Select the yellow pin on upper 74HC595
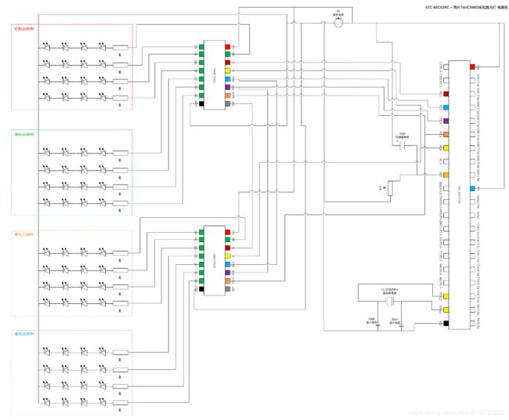The width and height of the screenshot is (509, 420). coord(228,71)
